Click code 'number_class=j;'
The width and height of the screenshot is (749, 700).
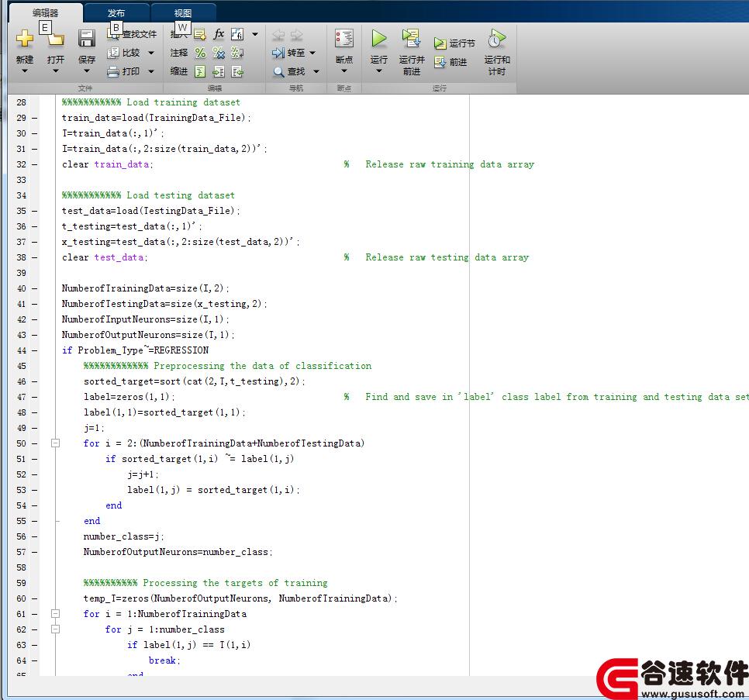(124, 536)
